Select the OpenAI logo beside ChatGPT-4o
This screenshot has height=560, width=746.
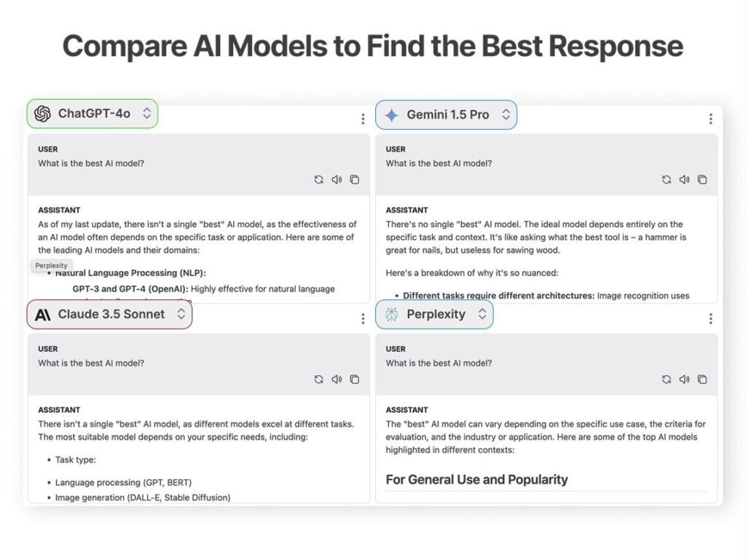point(42,114)
